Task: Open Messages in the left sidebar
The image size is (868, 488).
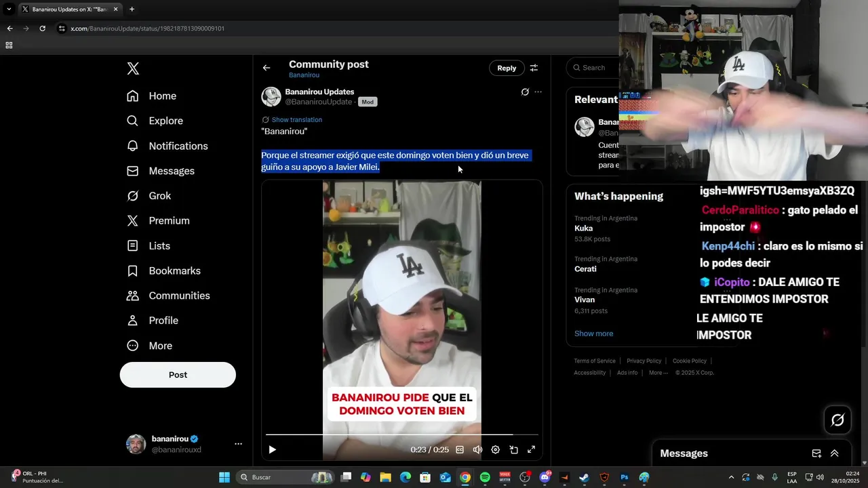Action: coord(161,171)
